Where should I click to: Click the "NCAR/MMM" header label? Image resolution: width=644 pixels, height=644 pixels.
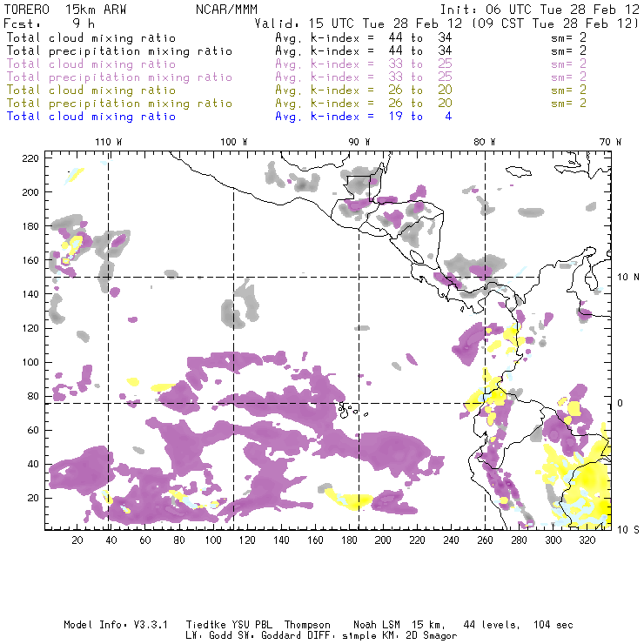click(227, 10)
